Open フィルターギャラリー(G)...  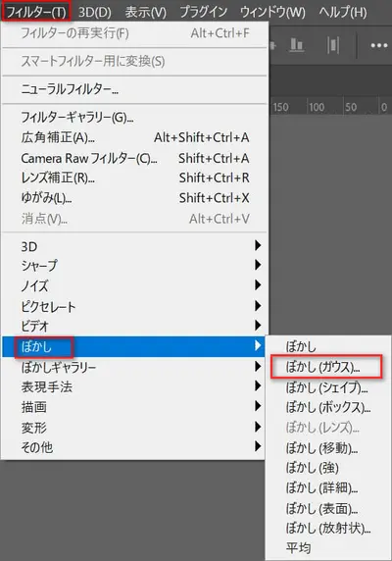[x=134, y=117]
